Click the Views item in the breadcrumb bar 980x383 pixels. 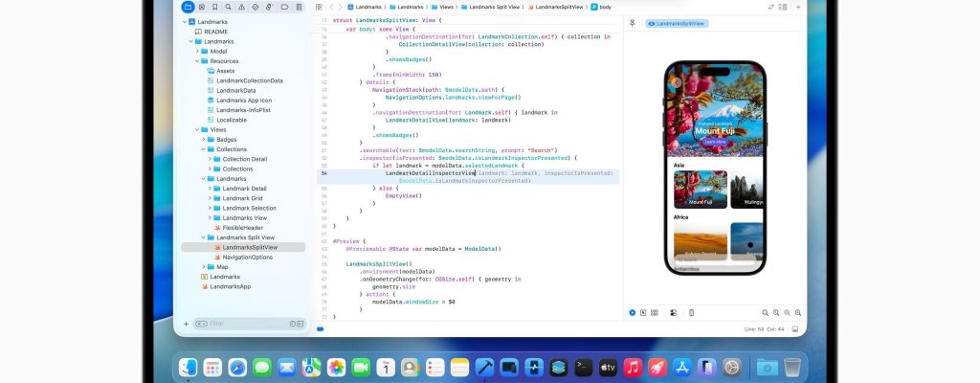(446, 7)
